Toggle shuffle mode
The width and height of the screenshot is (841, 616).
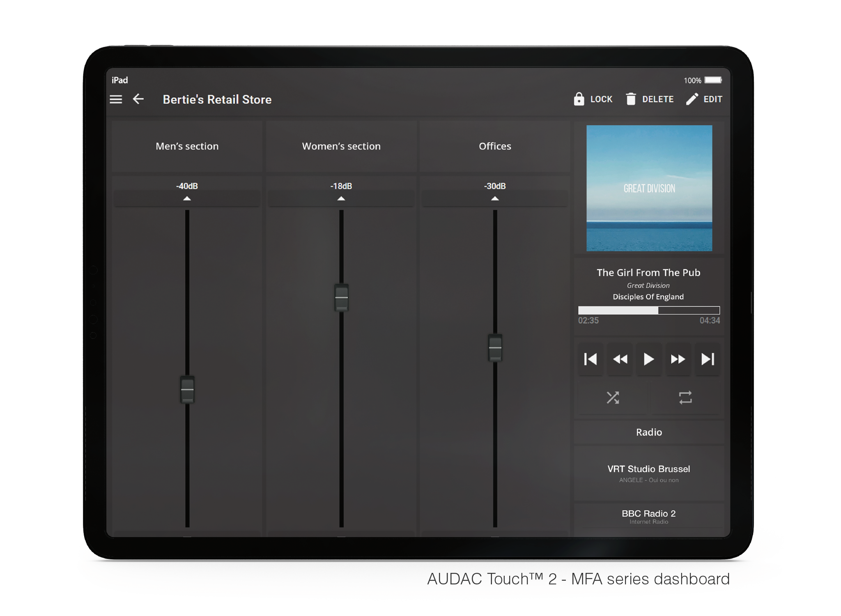613,398
